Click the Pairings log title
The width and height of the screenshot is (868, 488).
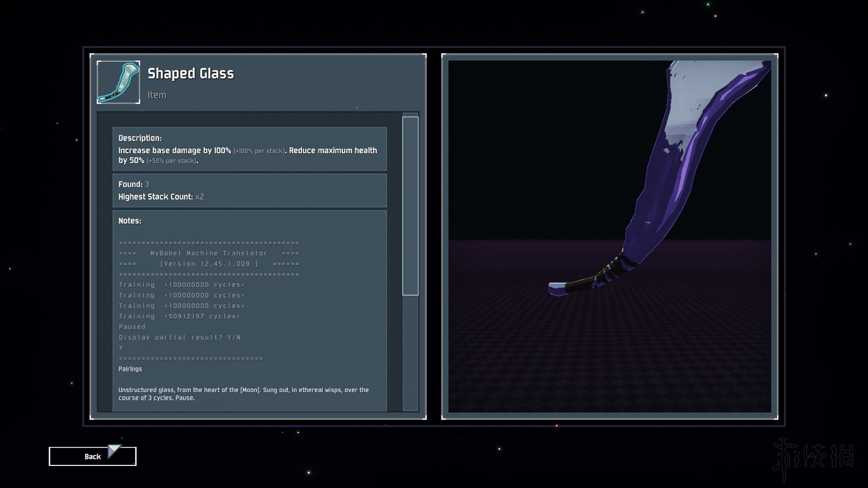(x=130, y=369)
